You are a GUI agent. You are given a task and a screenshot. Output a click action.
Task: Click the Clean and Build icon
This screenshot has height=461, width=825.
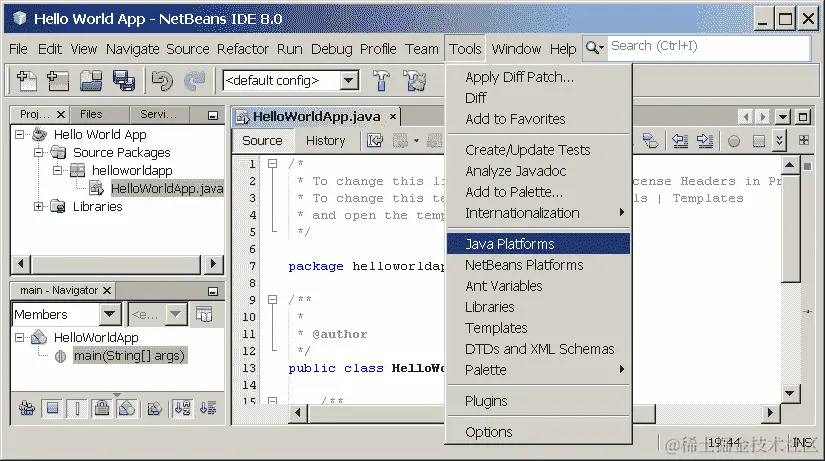[415, 81]
